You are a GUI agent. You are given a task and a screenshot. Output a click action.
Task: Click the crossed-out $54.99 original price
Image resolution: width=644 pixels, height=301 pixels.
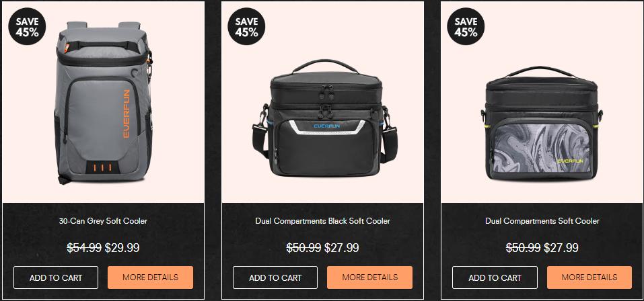pos(84,248)
